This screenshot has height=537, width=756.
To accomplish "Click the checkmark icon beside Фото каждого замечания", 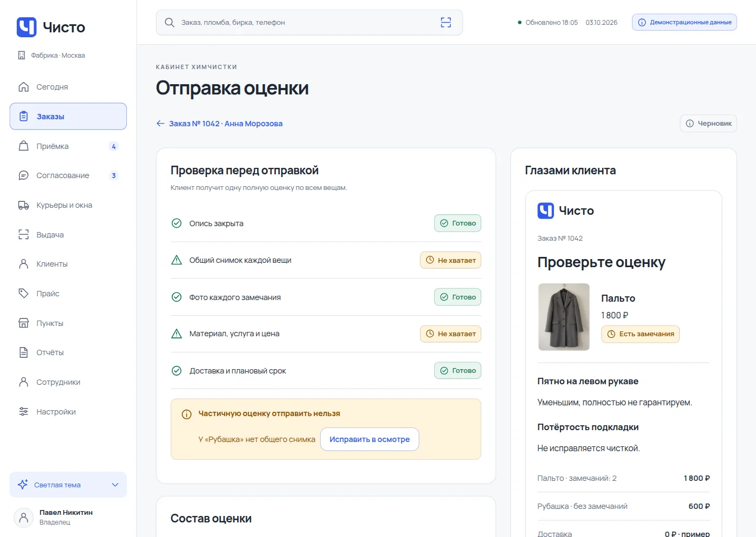I will (177, 297).
